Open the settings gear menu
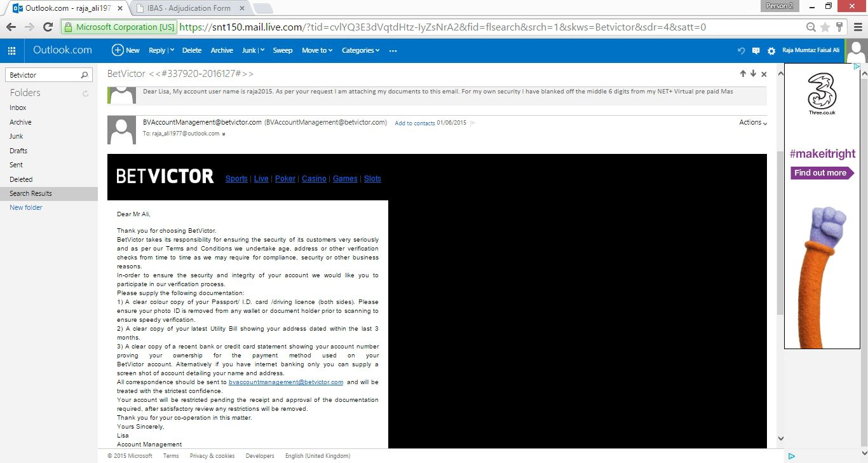Viewport: 868px width, 463px height. [771, 51]
